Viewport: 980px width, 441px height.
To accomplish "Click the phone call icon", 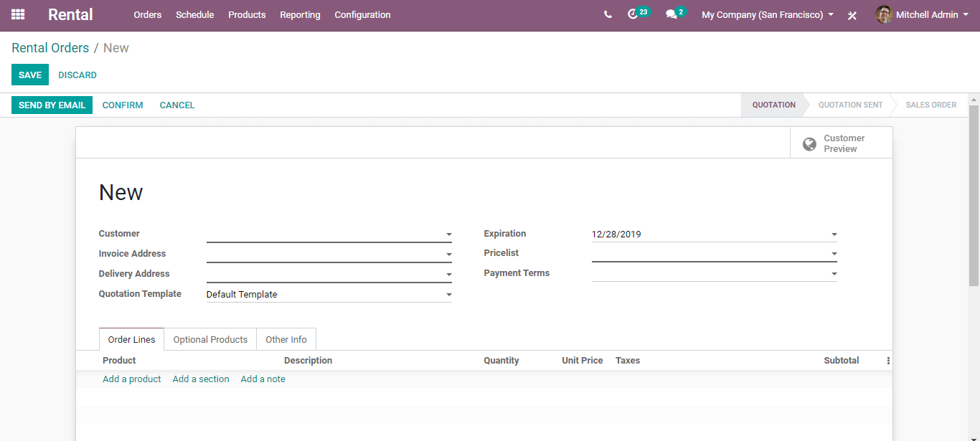I will (x=608, y=14).
